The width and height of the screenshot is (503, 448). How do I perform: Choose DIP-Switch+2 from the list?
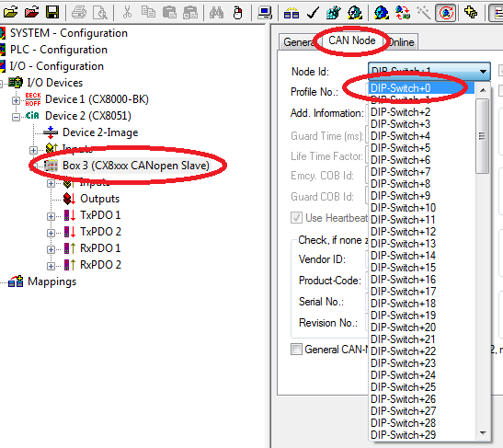[x=421, y=112]
